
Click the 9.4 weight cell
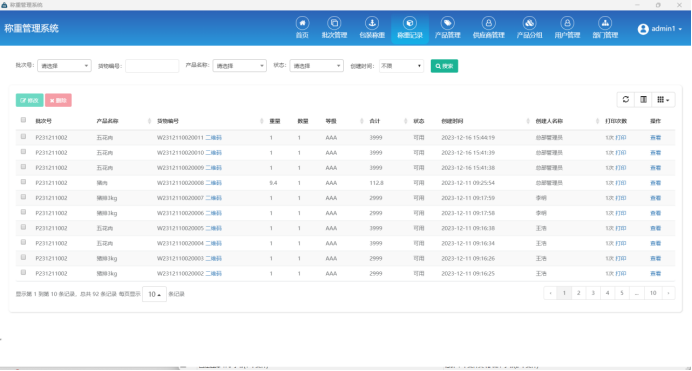coord(273,183)
